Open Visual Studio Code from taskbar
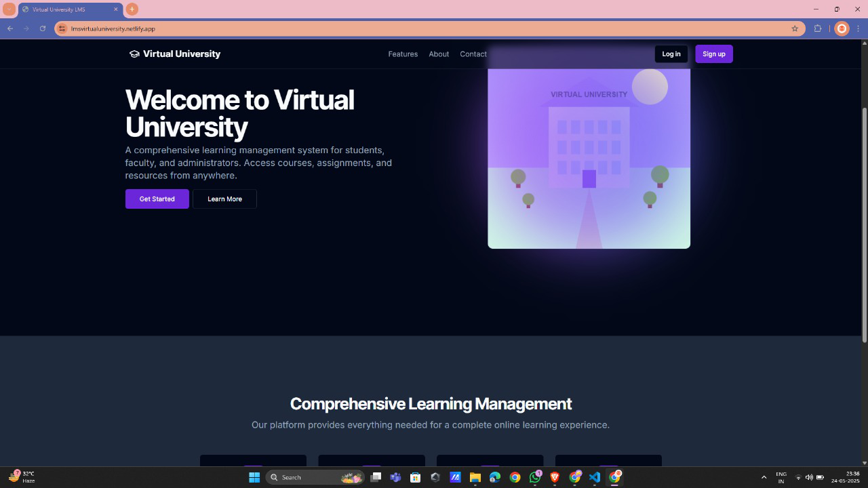Screen dimensions: 868x488 [x=595, y=477]
